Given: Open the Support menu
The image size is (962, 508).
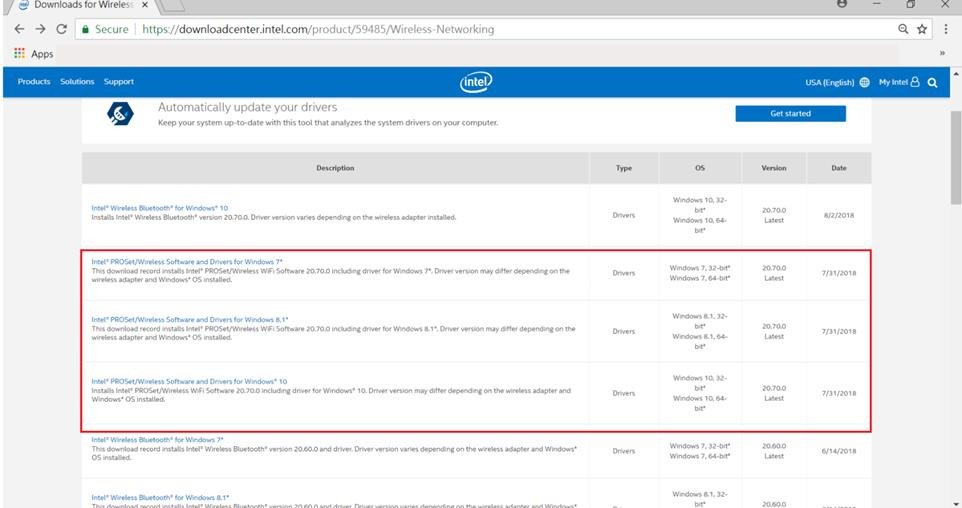Looking at the screenshot, I should pyautogui.click(x=118, y=82).
